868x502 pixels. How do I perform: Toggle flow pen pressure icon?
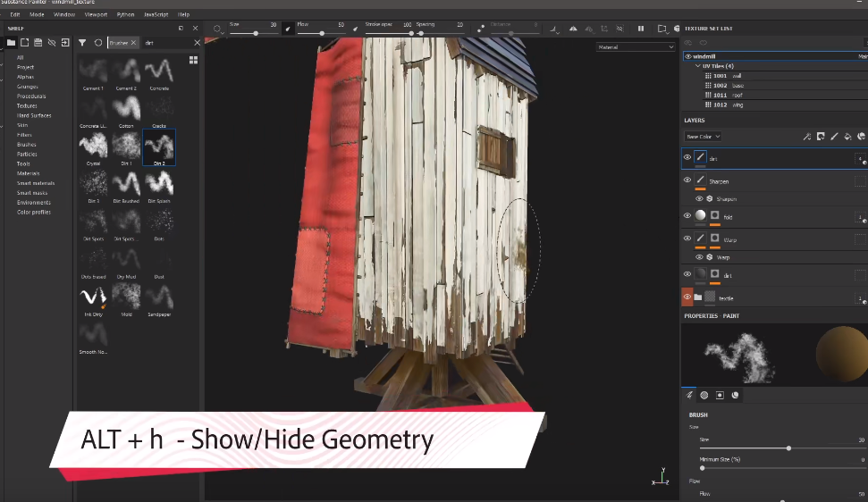pyautogui.click(x=356, y=29)
